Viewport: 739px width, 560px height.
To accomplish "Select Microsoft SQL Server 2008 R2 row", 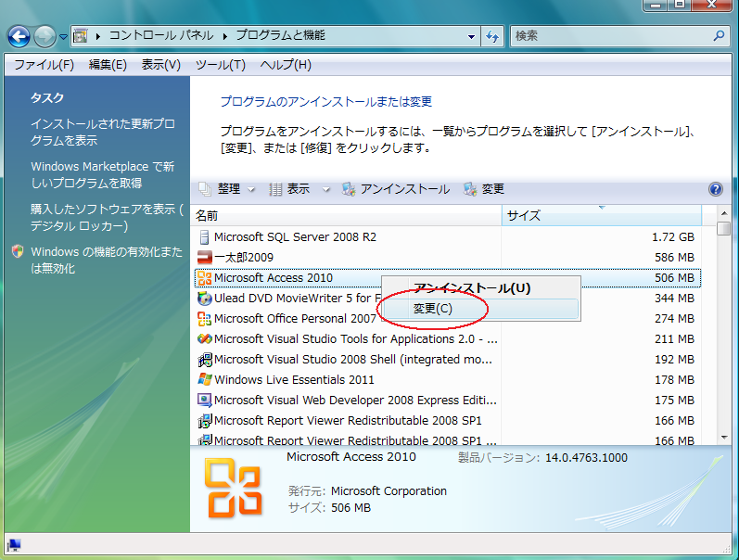I will [x=447, y=237].
